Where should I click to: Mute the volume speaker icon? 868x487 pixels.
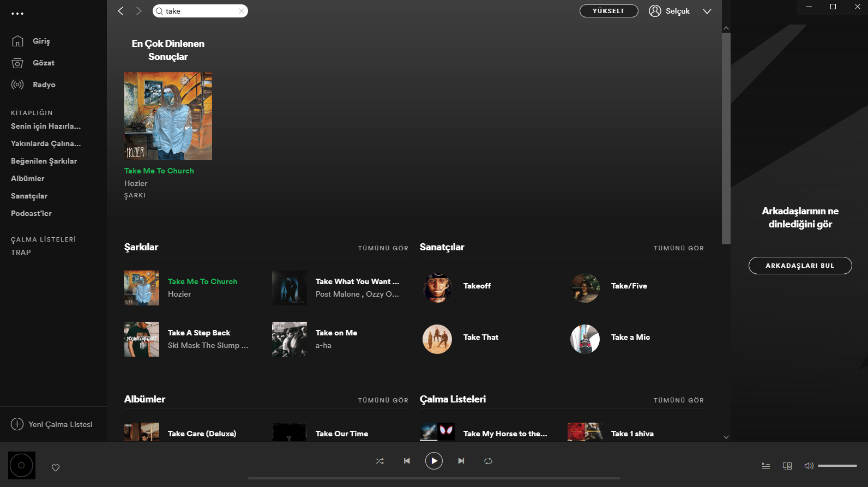(809, 466)
